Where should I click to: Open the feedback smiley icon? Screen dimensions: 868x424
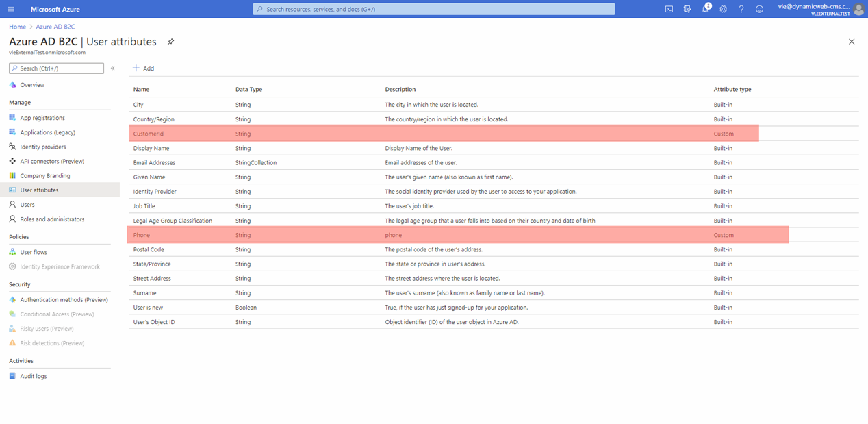[759, 9]
